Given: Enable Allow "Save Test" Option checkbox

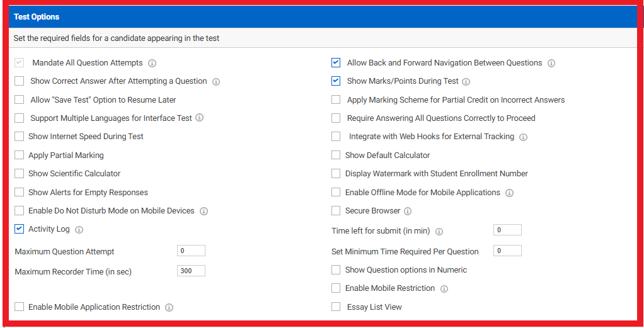Looking at the screenshot, I should click(x=19, y=99).
